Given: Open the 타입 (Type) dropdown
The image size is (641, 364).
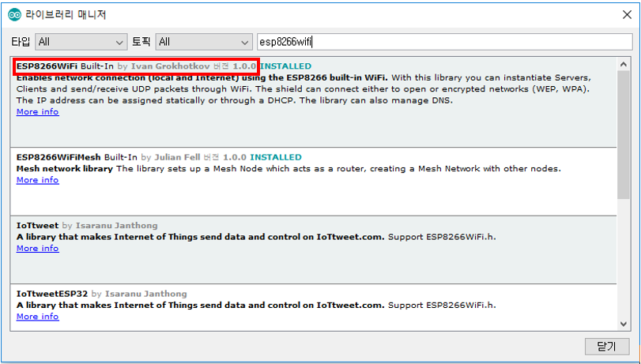Looking at the screenshot, I should pos(81,42).
